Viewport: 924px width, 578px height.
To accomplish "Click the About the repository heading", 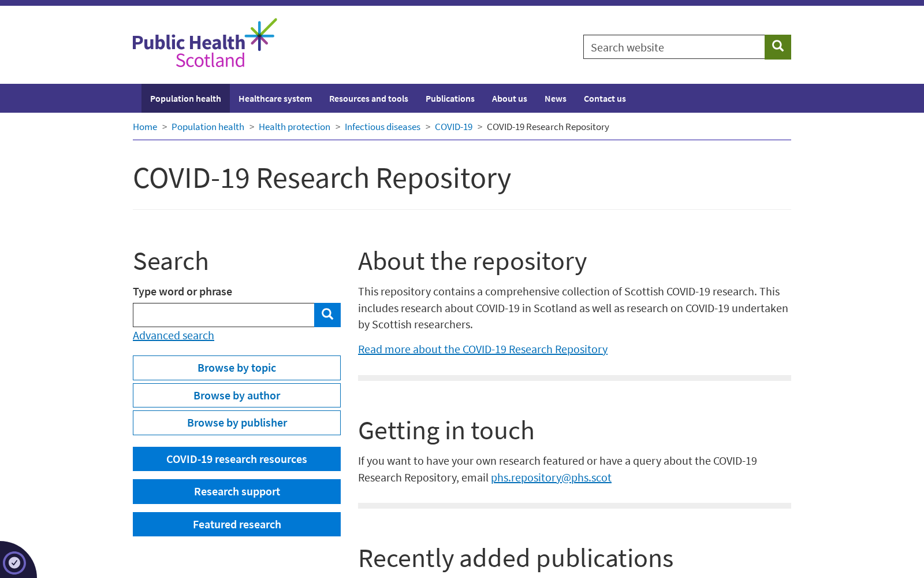I will click(472, 261).
